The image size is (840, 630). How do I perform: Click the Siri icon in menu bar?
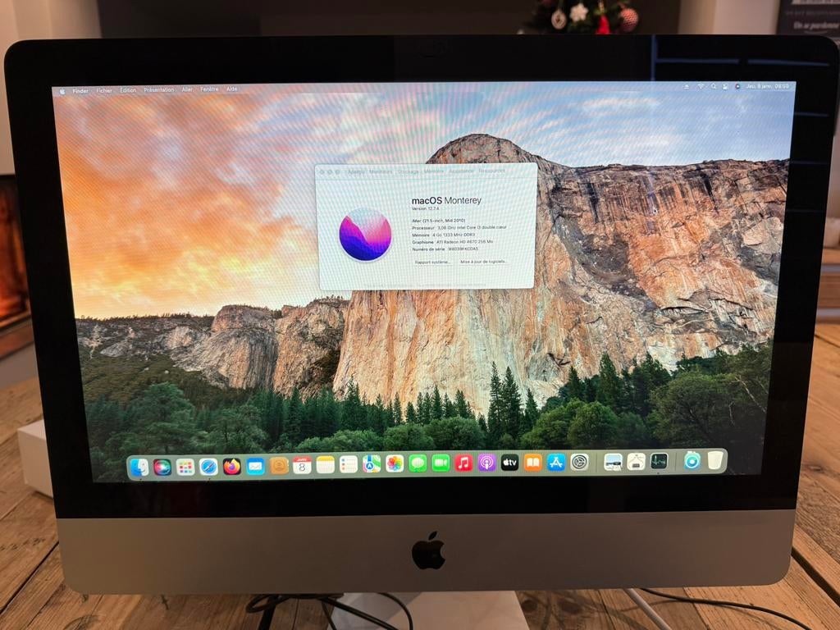coord(737,86)
